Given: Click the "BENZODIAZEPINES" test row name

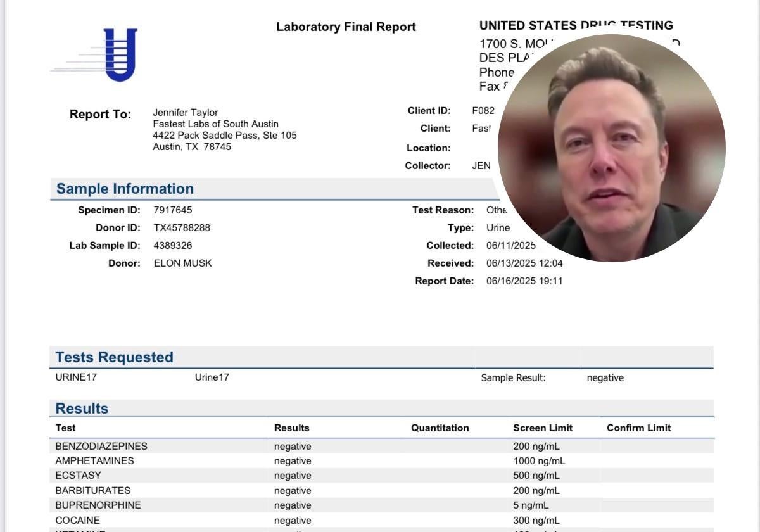Looking at the screenshot, I should point(101,446).
